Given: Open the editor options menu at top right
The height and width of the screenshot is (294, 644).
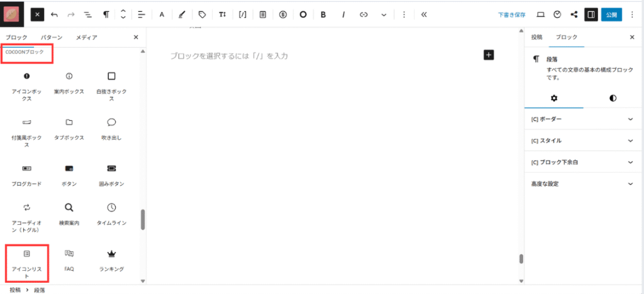Looking at the screenshot, I should point(632,14).
